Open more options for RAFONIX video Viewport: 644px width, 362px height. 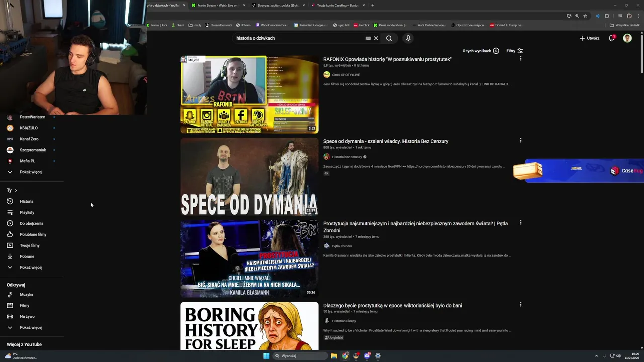point(521,59)
